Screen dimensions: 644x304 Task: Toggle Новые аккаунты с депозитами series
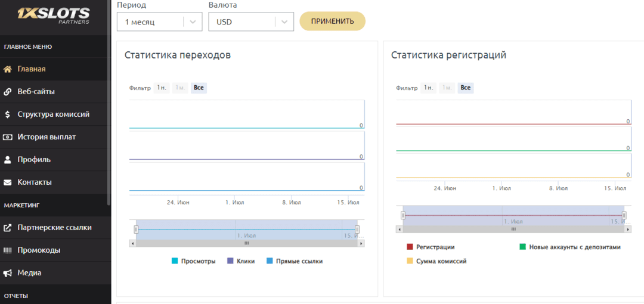coord(570,247)
